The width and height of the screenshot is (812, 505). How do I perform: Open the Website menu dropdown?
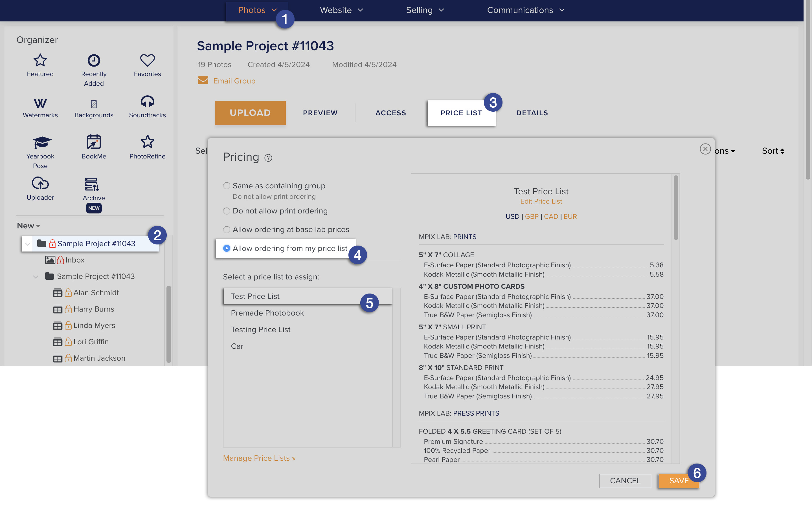(341, 10)
